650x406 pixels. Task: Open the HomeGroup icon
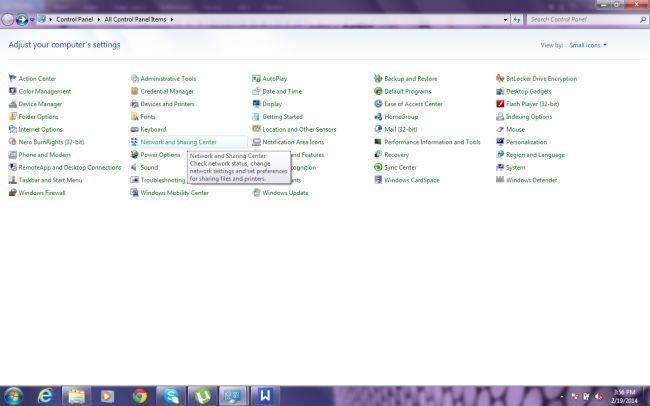[x=378, y=117]
